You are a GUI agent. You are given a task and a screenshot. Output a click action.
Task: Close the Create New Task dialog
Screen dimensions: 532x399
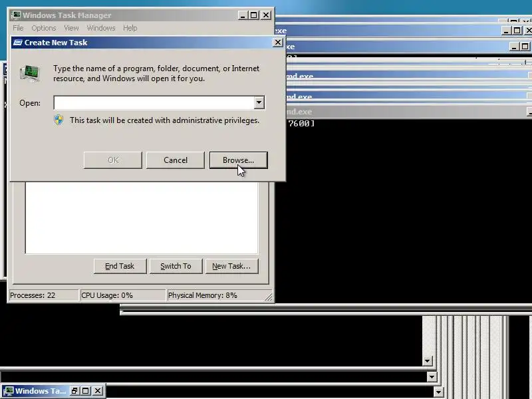[x=278, y=43]
